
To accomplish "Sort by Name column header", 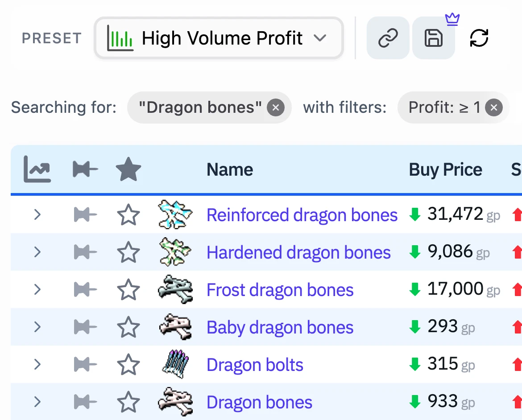I will (230, 169).
